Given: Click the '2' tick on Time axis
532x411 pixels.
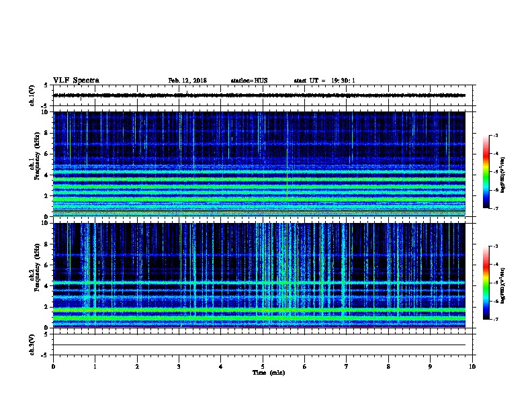Looking at the screenshot, I should (137, 367).
